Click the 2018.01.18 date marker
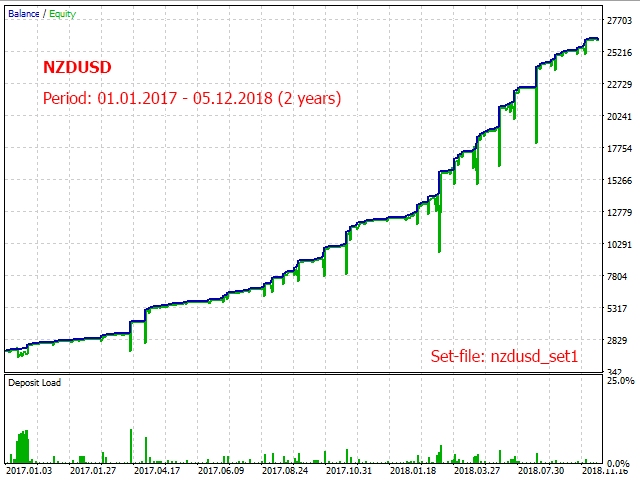 [x=412, y=471]
